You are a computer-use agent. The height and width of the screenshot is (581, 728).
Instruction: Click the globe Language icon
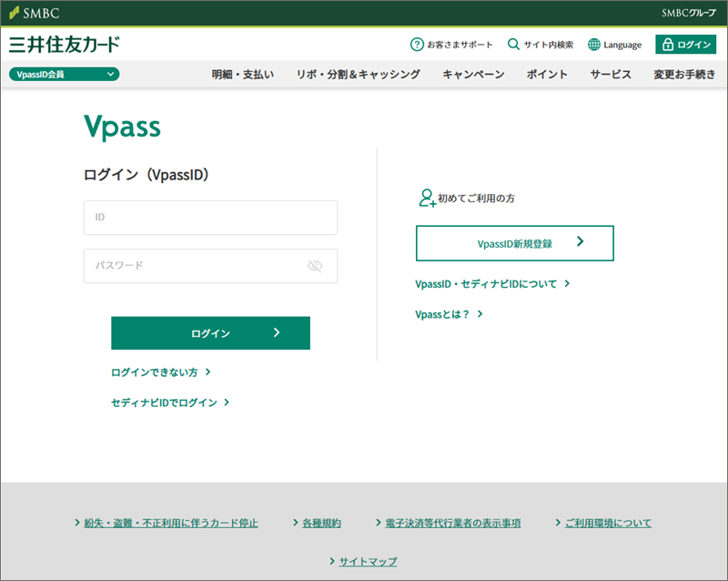[x=594, y=45]
